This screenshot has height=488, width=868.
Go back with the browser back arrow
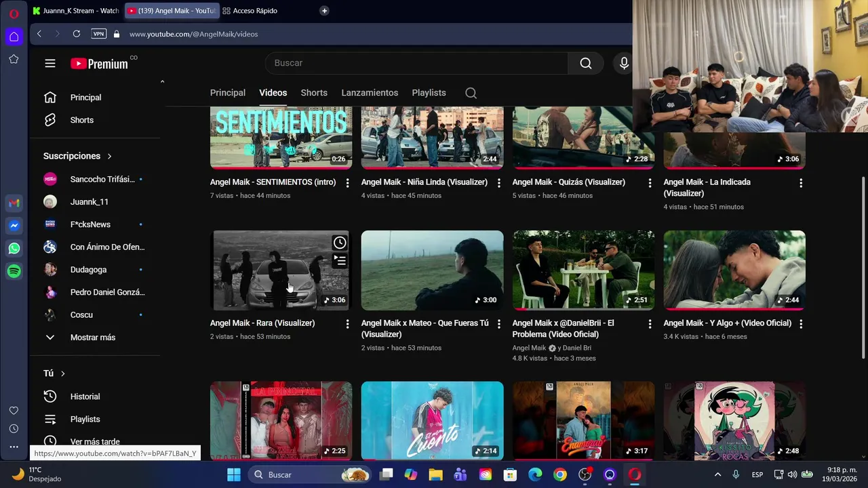tap(39, 34)
